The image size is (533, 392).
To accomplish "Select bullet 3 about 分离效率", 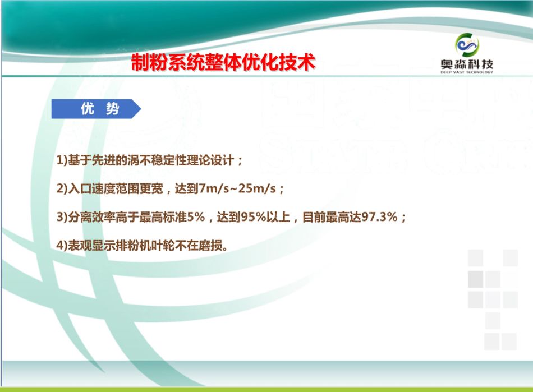I will [x=231, y=217].
